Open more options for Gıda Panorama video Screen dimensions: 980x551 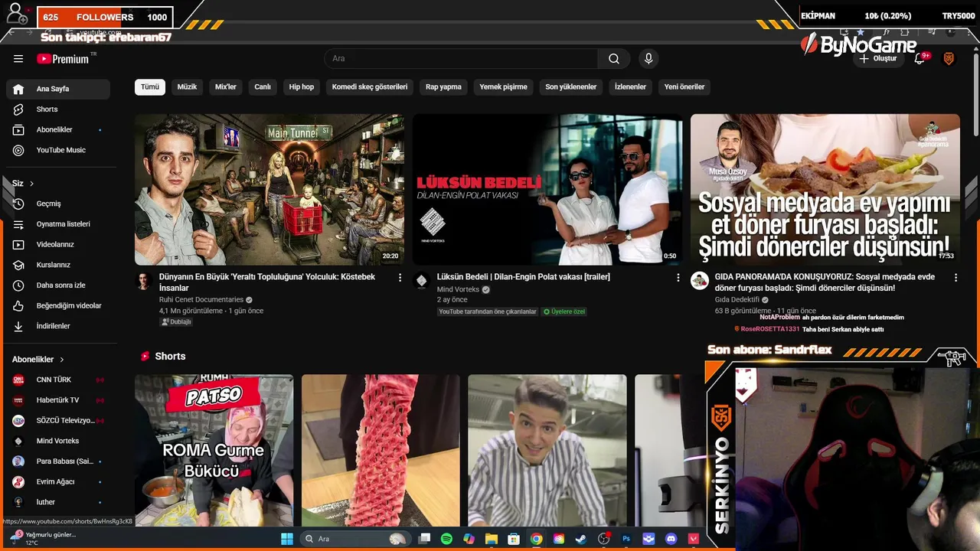click(955, 278)
